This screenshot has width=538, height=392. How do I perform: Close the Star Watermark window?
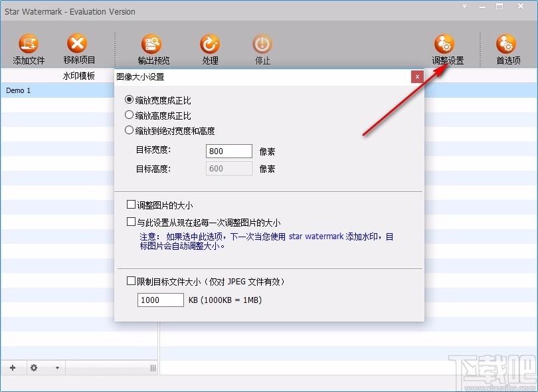click(521, 6)
